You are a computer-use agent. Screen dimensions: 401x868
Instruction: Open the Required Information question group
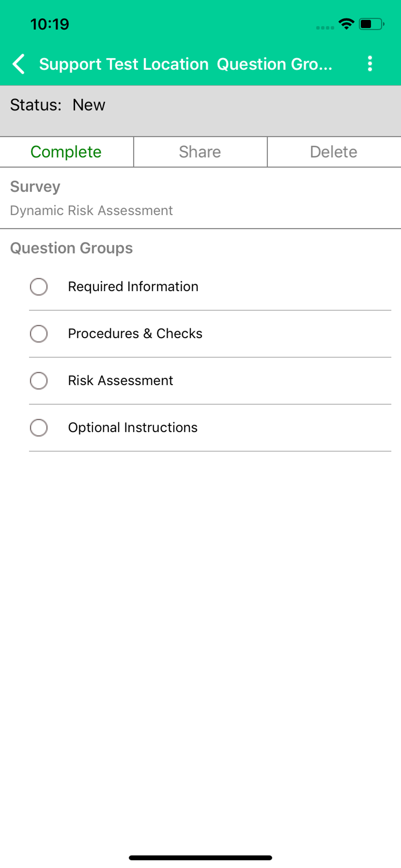[210, 287]
